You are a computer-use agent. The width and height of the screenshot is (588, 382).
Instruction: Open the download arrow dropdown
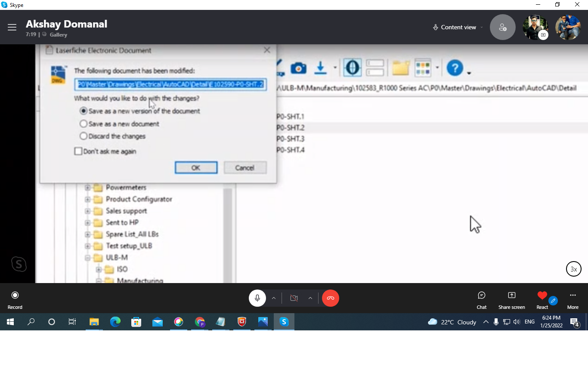point(335,68)
